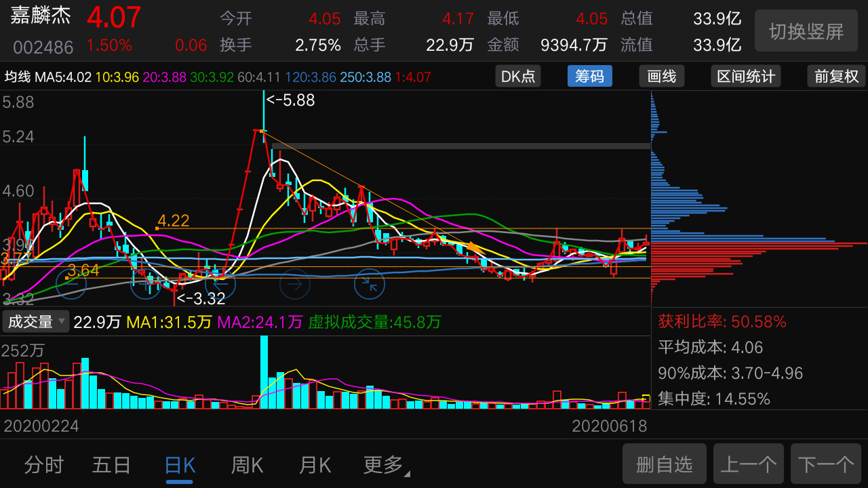This screenshot has width=868, height=488.
Task: Tap the 均线 label
Action: pos(18,77)
